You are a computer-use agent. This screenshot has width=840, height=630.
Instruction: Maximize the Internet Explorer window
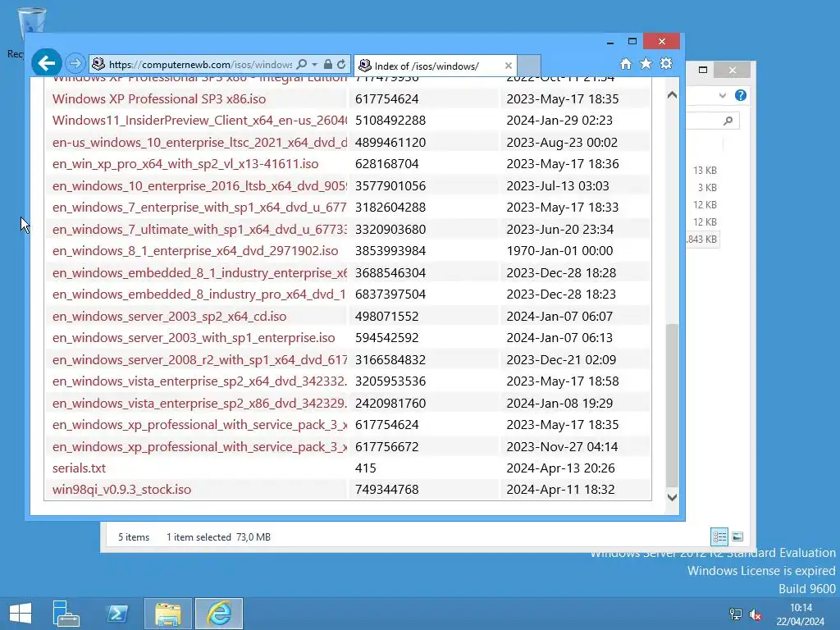coord(632,41)
